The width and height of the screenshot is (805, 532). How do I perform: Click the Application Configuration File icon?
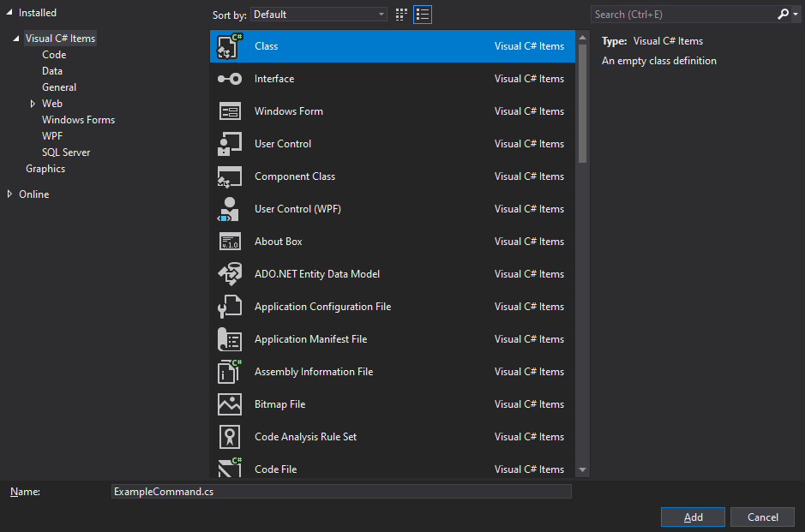[x=230, y=307]
